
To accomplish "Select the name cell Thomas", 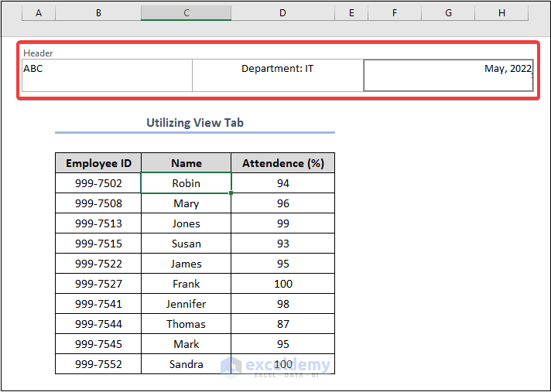I will point(187,323).
